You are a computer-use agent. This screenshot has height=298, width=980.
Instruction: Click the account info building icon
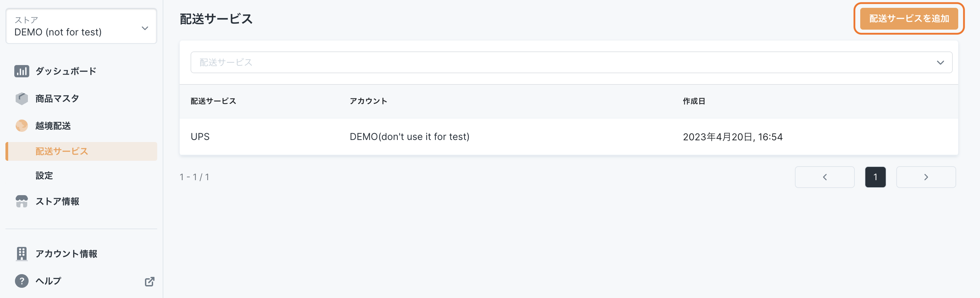point(22,253)
